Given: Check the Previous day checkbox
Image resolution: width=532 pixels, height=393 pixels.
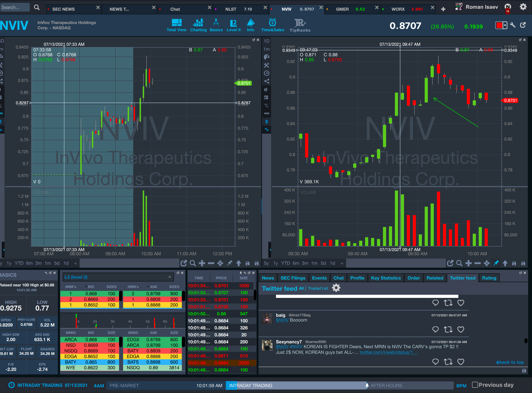Looking at the screenshot, I should click(475, 385).
